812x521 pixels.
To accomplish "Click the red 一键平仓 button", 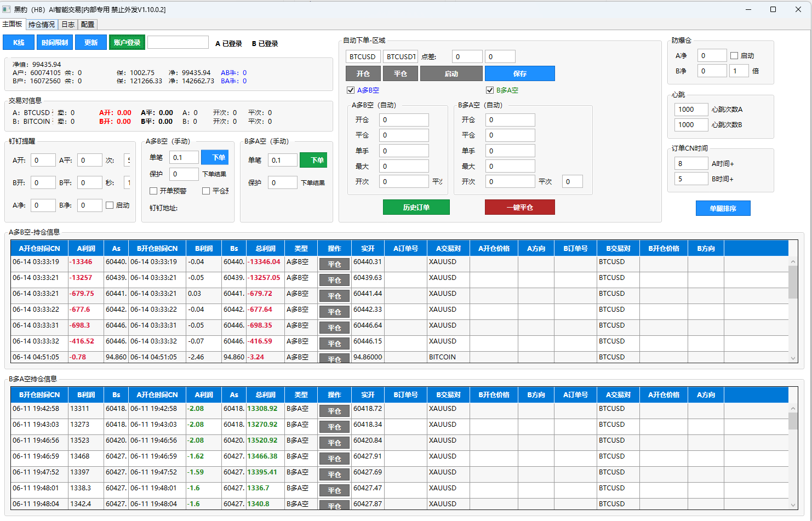I will [x=520, y=207].
